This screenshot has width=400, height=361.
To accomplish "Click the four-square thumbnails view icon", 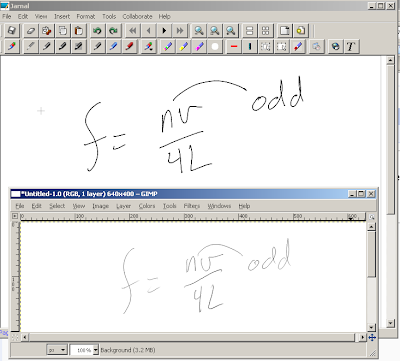I will tap(266, 31).
